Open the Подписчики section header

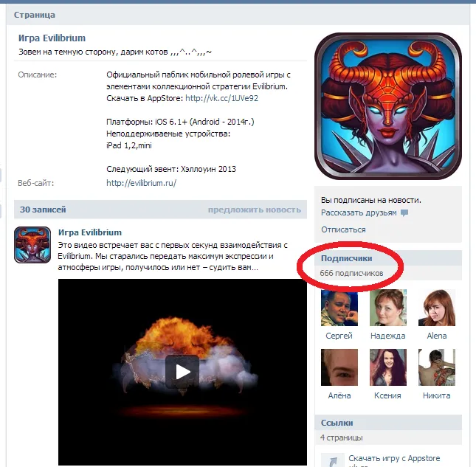coord(389,258)
